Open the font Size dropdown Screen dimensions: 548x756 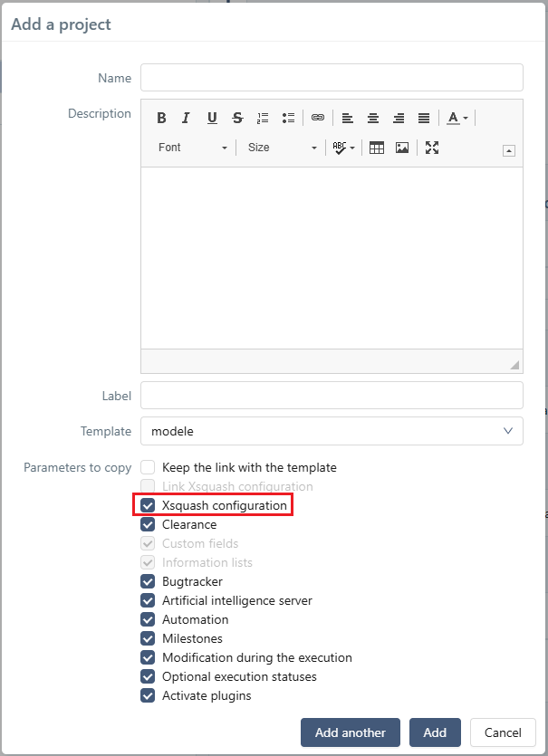pos(283,148)
